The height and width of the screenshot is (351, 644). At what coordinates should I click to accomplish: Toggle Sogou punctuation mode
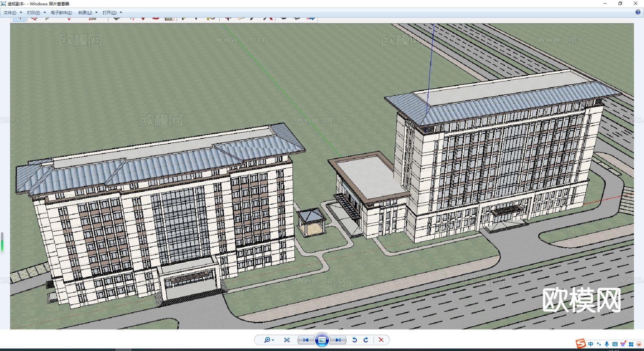[599, 344]
